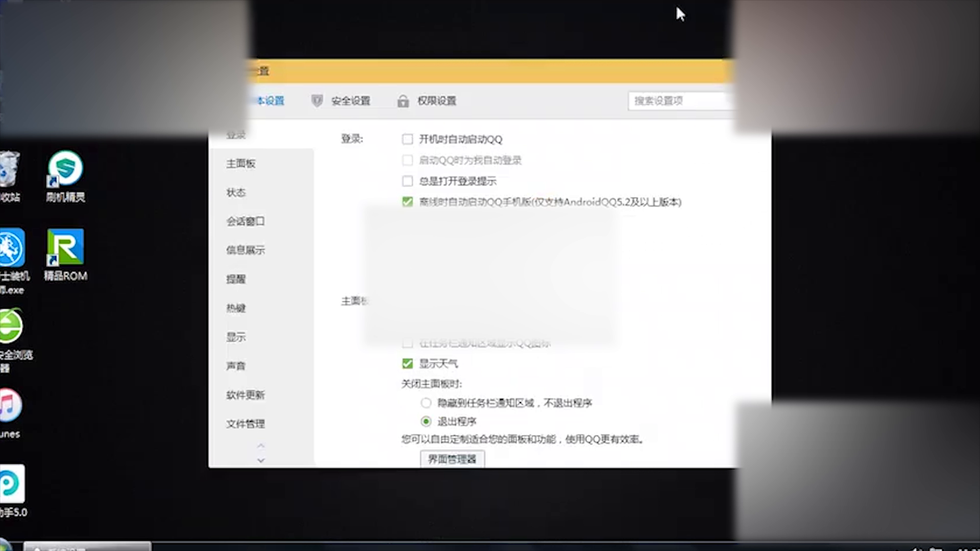Open the 界面管理器 button
Image resolution: width=980 pixels, height=551 pixels.
(452, 459)
